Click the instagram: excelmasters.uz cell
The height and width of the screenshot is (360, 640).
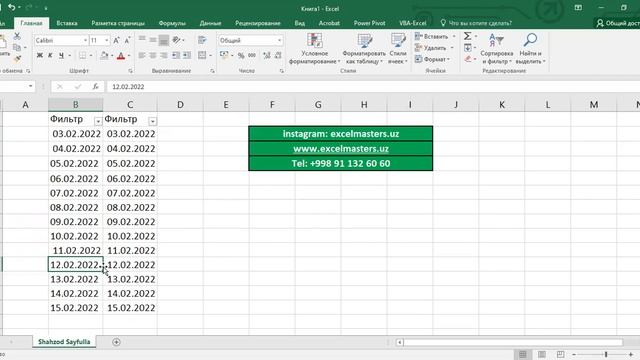340,134
